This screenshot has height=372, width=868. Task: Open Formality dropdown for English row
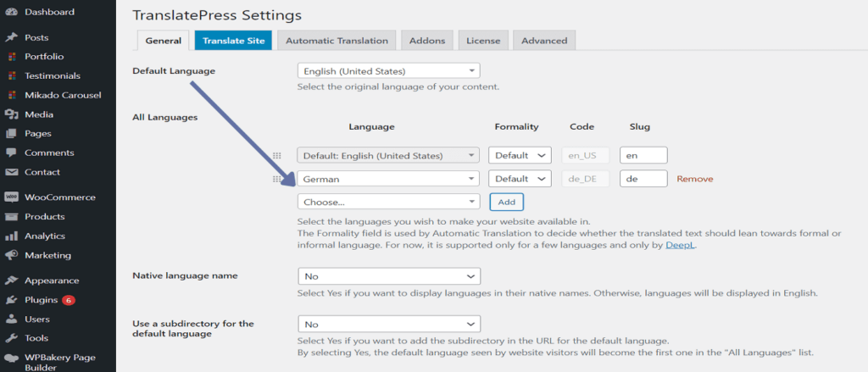pyautogui.click(x=520, y=156)
